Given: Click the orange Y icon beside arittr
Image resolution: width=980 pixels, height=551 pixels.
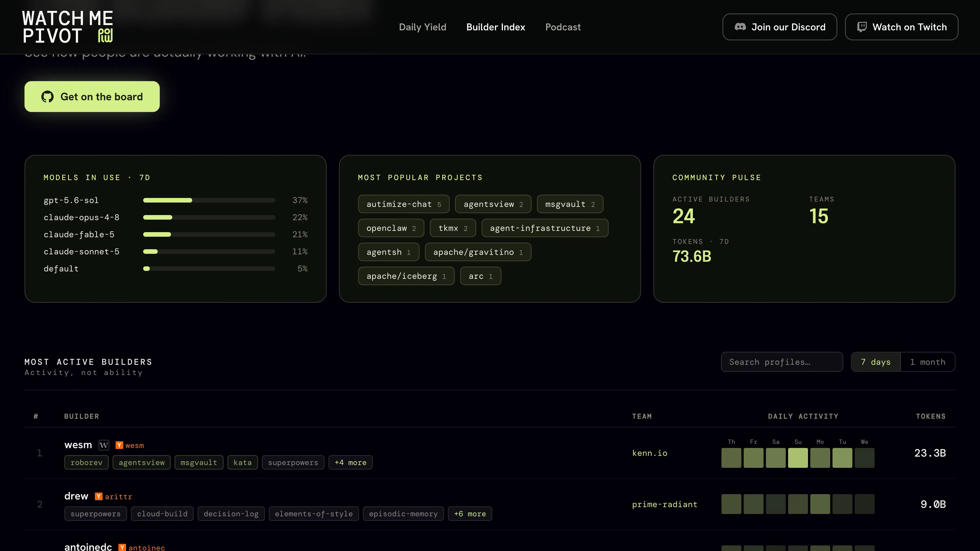Looking at the screenshot, I should (x=99, y=496).
